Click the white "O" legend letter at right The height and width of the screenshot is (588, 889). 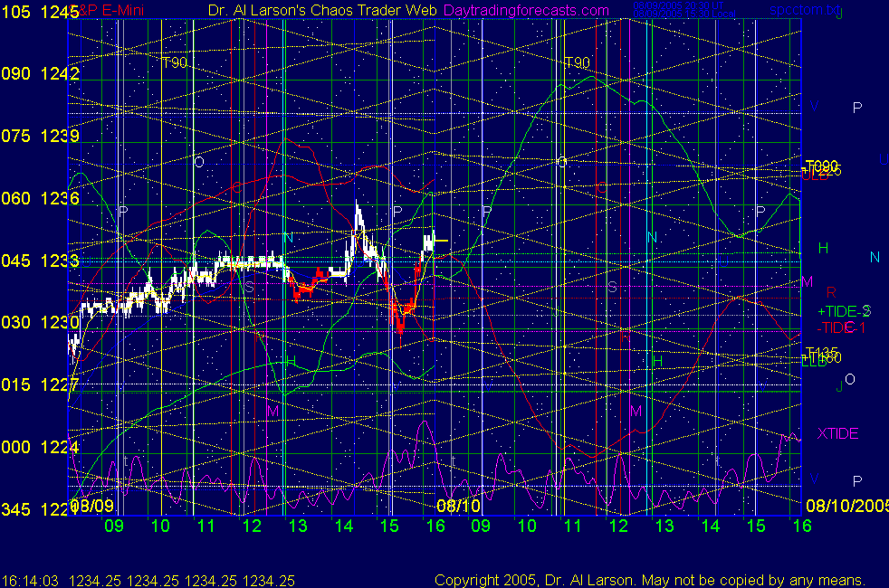(849, 379)
